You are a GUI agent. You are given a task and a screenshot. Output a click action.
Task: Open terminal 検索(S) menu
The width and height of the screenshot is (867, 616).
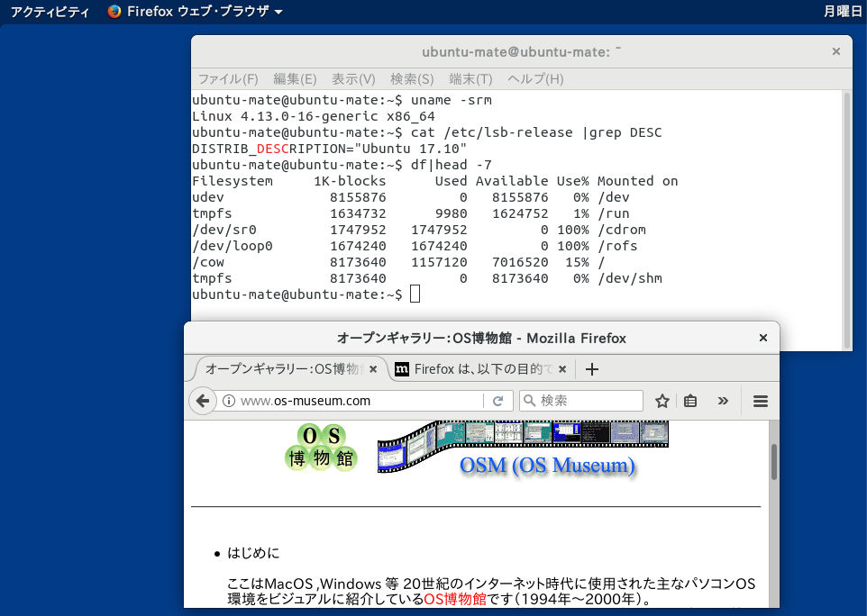click(x=412, y=79)
